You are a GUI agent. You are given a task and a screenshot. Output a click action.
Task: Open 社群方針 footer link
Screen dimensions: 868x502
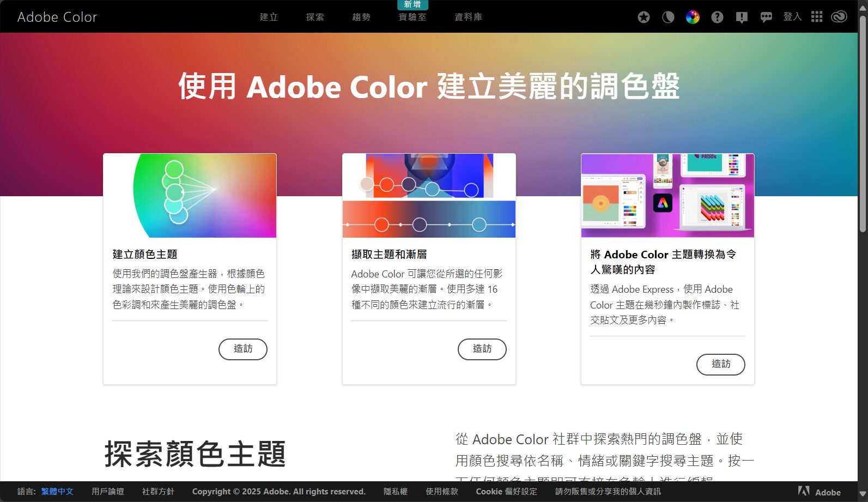click(x=158, y=492)
